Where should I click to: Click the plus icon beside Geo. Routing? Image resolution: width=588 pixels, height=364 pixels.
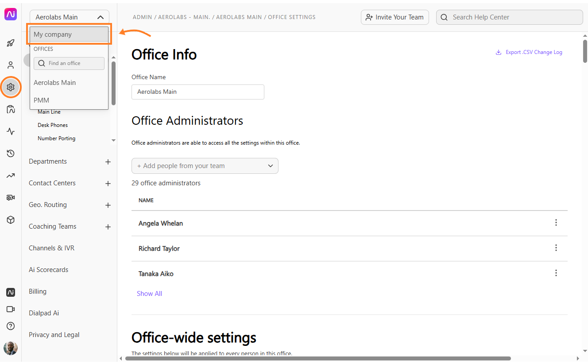point(108,205)
